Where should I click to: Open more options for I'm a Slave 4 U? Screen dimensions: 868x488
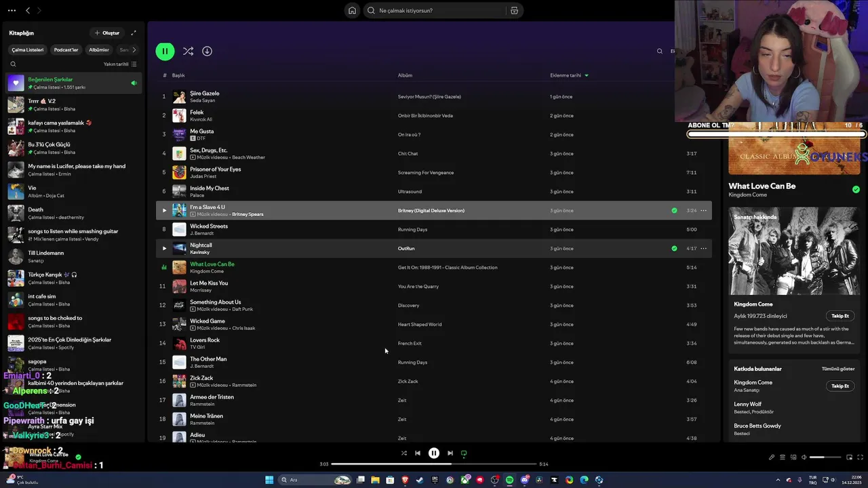703,211
